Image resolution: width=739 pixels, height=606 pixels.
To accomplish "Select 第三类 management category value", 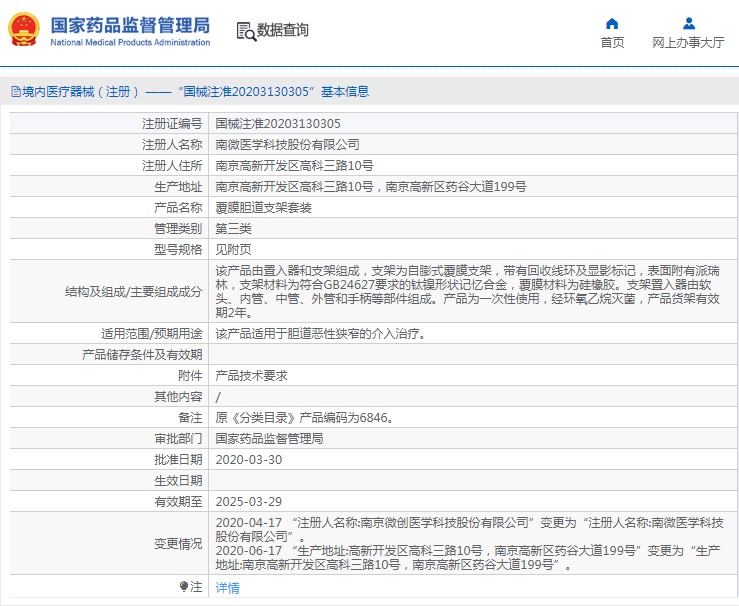I will [233, 229].
